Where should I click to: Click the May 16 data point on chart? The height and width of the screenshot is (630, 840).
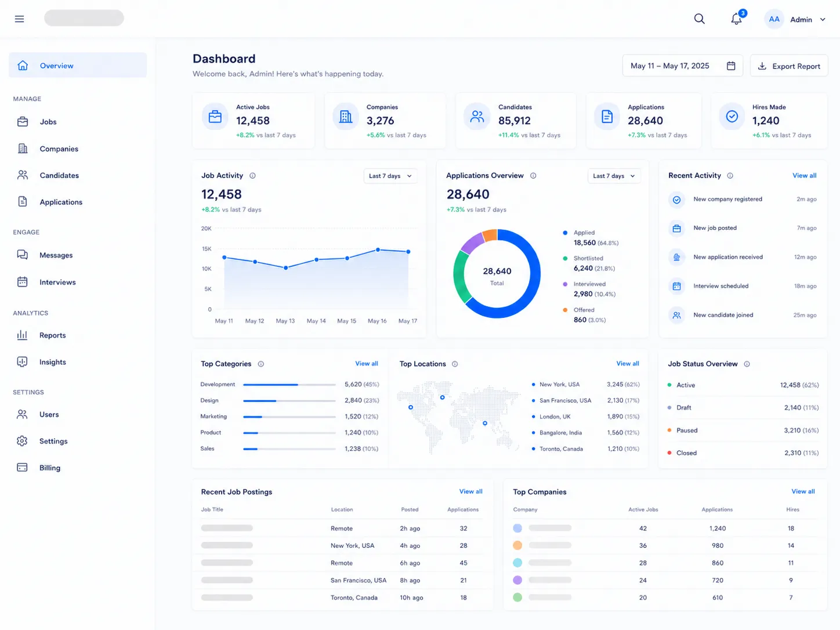tap(378, 250)
